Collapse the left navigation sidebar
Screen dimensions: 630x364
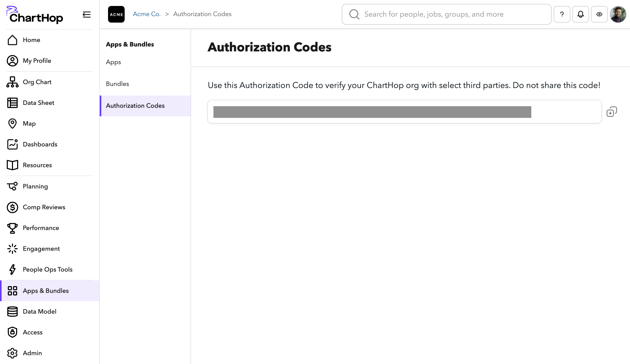[86, 15]
